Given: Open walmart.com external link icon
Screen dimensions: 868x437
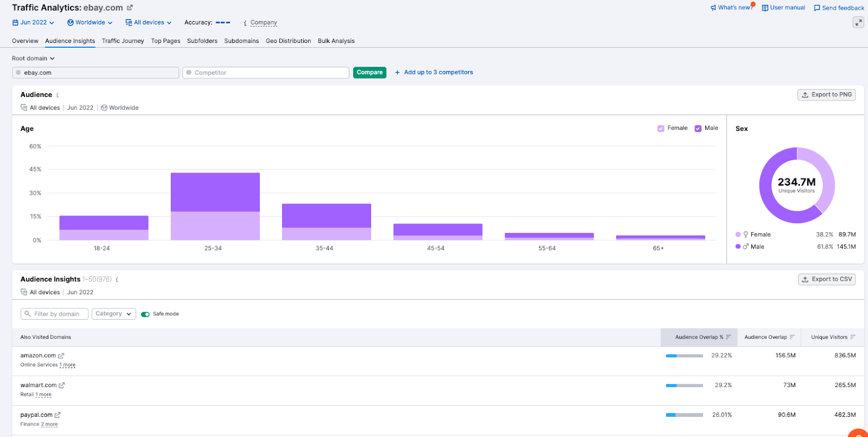Looking at the screenshot, I should 62,385.
